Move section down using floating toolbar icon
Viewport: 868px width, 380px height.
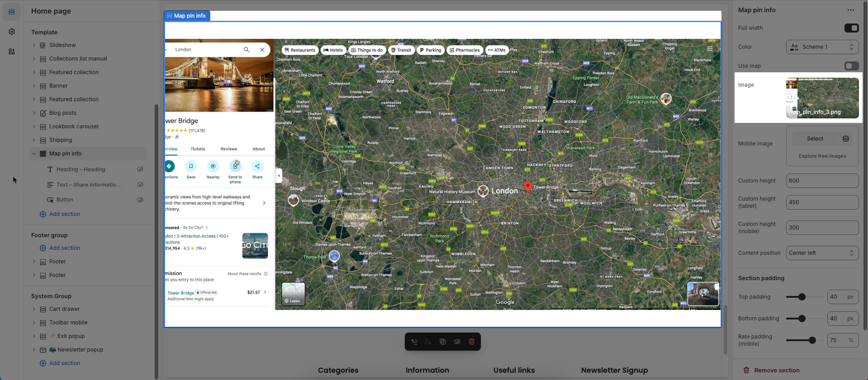click(x=428, y=342)
